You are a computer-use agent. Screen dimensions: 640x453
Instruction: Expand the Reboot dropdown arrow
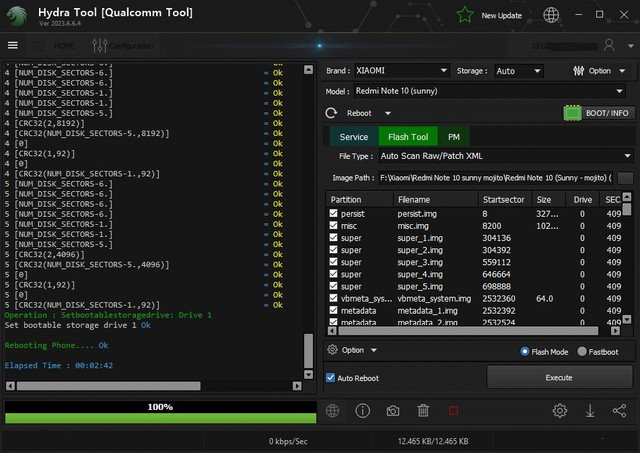click(x=388, y=113)
